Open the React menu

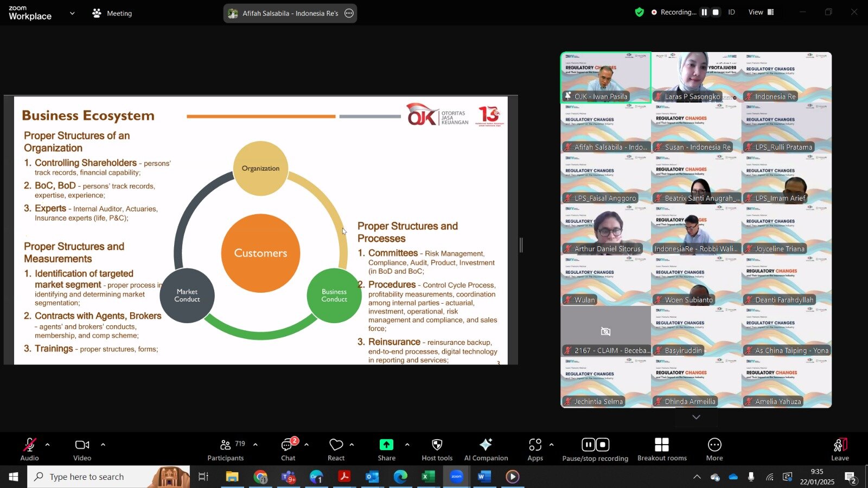pyautogui.click(x=336, y=450)
